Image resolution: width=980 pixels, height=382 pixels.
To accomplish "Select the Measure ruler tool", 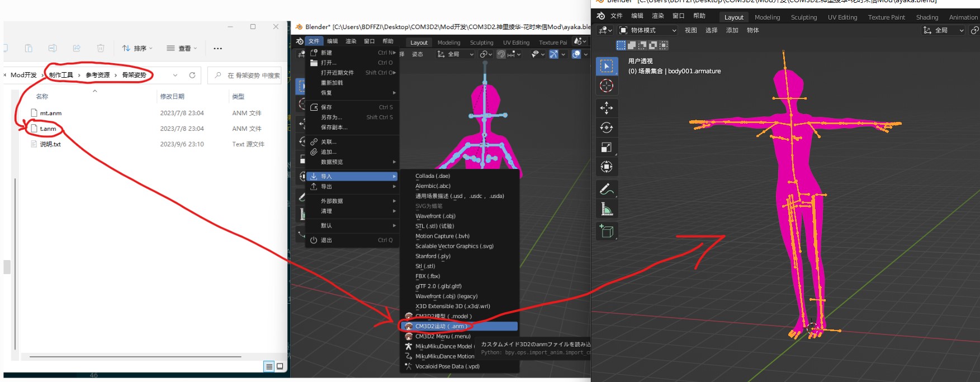I will (x=607, y=209).
